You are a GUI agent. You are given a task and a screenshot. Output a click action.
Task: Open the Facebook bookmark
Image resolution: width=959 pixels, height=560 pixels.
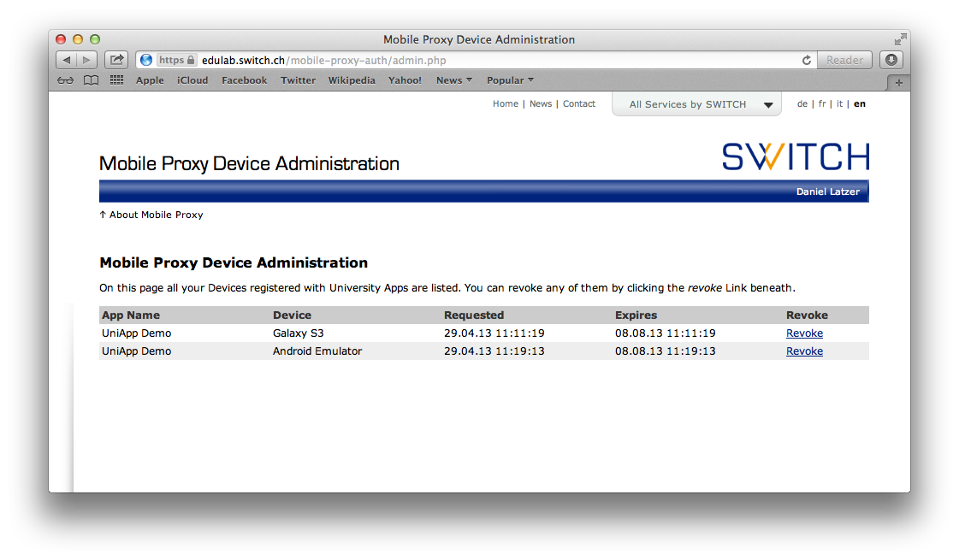tap(244, 80)
